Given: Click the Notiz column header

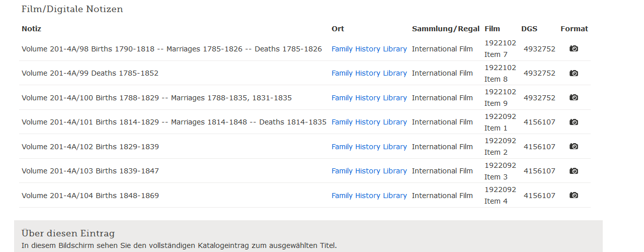Looking at the screenshot, I should click(31, 29).
